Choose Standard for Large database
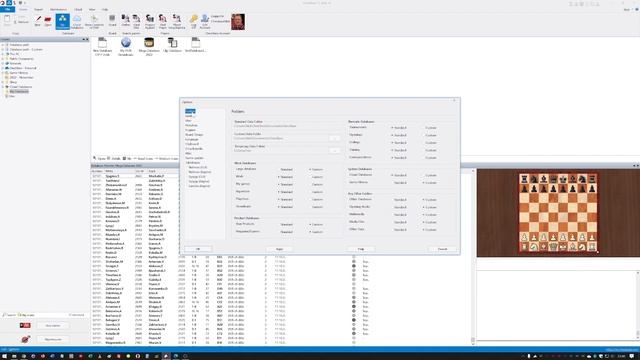The width and height of the screenshot is (640, 360). pyautogui.click(x=285, y=169)
